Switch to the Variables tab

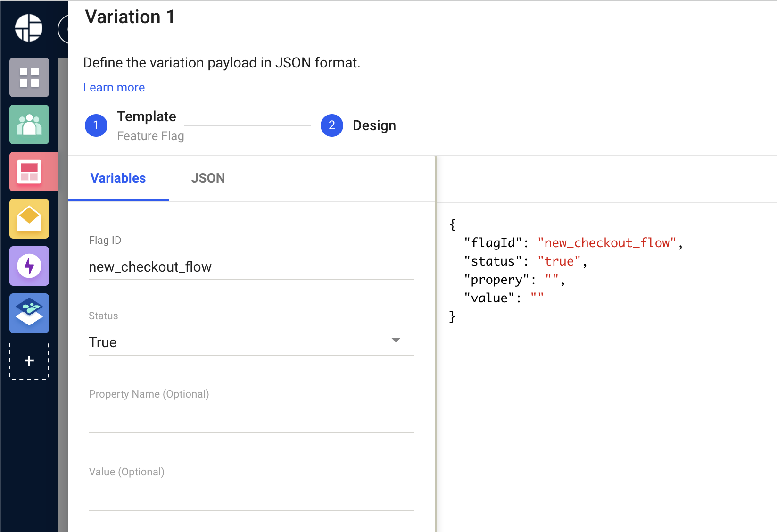coord(118,178)
